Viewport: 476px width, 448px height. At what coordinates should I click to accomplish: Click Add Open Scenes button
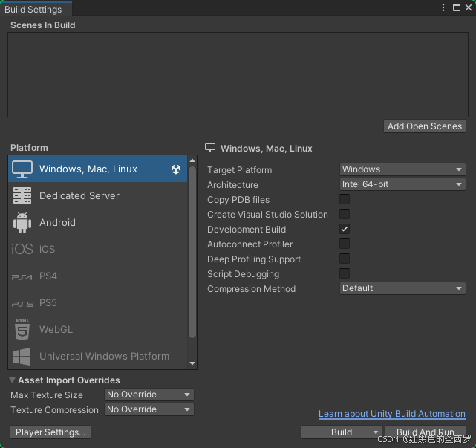425,126
